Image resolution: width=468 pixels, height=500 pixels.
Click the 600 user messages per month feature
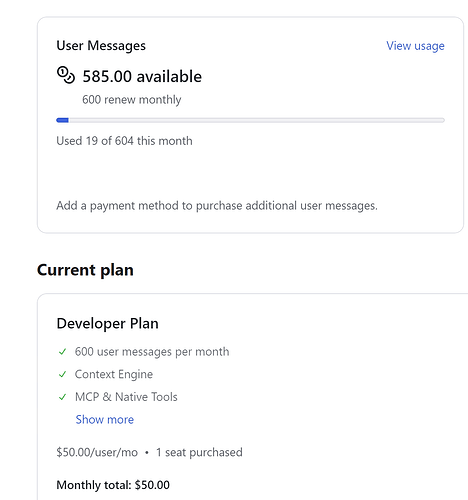tap(152, 352)
